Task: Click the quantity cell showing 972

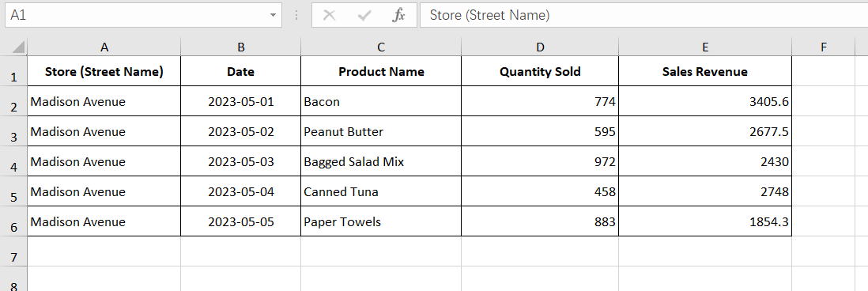Action: tap(540, 161)
